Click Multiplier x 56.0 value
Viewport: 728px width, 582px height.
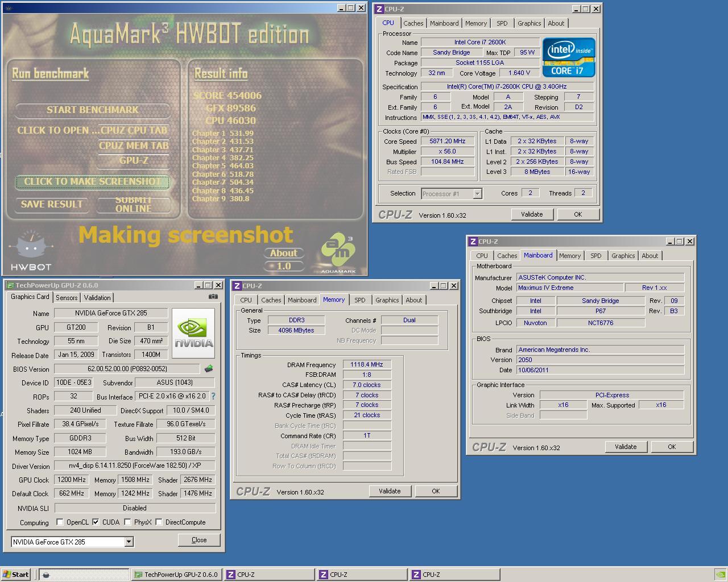click(x=448, y=151)
